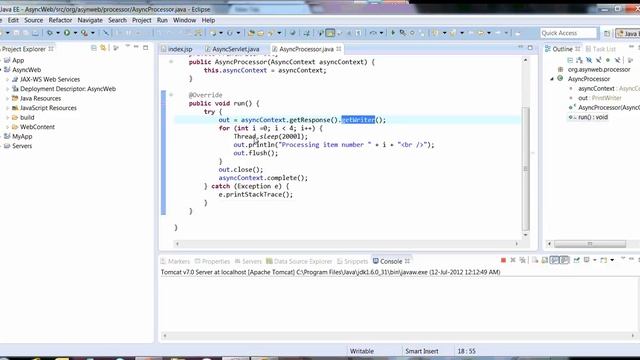Open the Navigate menu
Screen dimensions: 640x360
coord(90,20)
